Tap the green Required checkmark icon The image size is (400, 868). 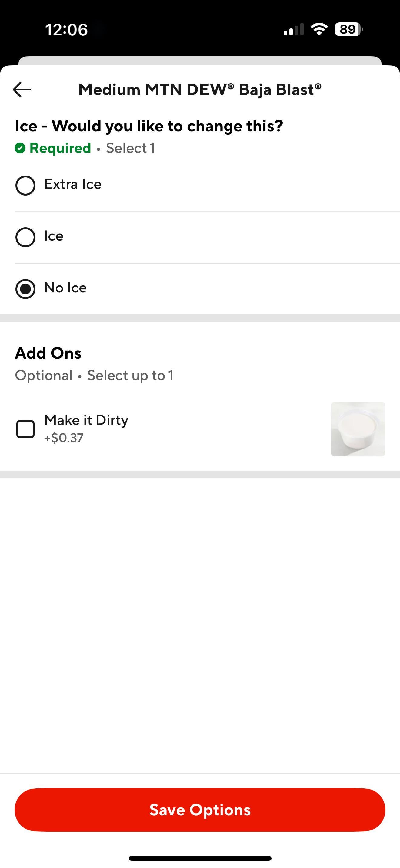20,148
